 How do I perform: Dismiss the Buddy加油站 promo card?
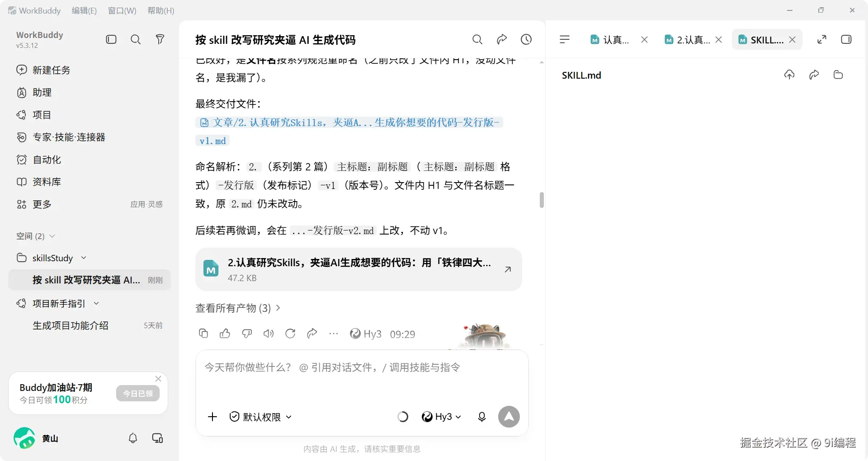click(158, 379)
